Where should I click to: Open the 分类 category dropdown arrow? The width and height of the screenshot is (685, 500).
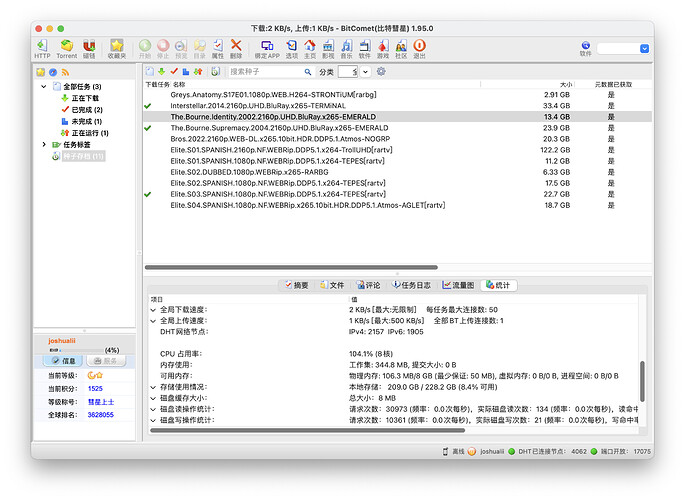pyautogui.click(x=366, y=72)
